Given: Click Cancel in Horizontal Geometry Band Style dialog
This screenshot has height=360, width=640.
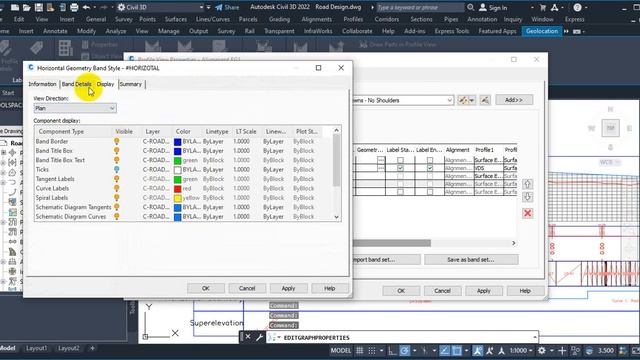Looking at the screenshot, I should pos(247,288).
